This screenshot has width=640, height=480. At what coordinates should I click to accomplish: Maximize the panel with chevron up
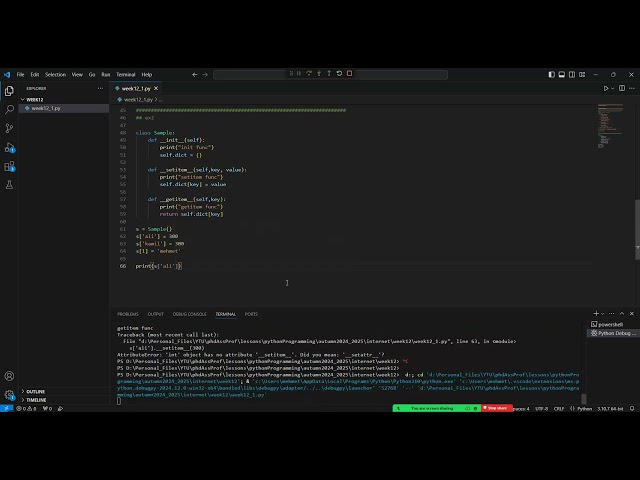pos(622,313)
